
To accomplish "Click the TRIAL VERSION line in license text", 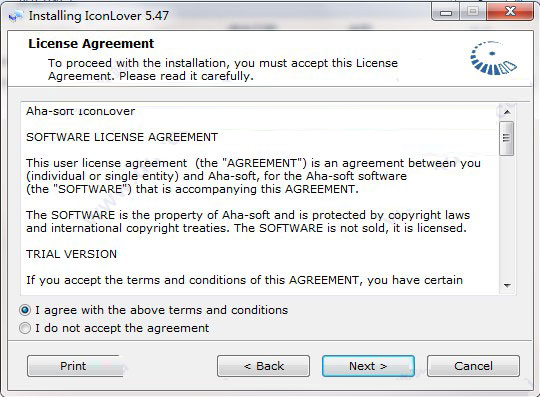I will [72, 254].
